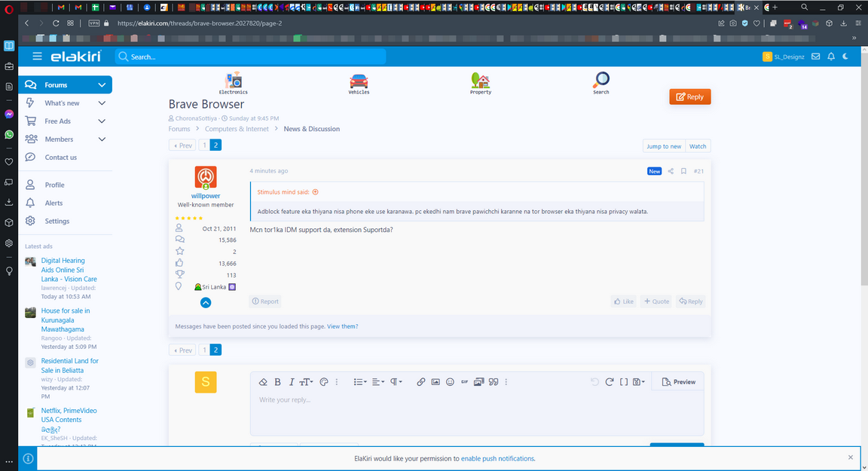Open Profile in the sidebar
Image resolution: width=868 pixels, height=471 pixels.
click(x=54, y=185)
